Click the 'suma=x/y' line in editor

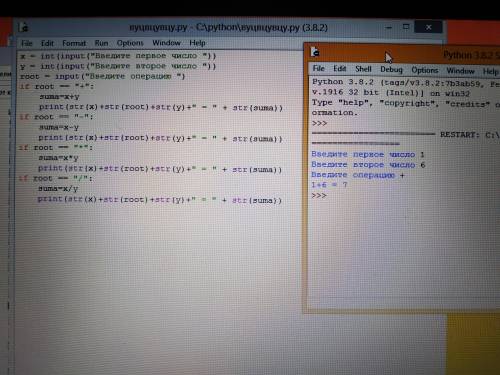point(58,189)
